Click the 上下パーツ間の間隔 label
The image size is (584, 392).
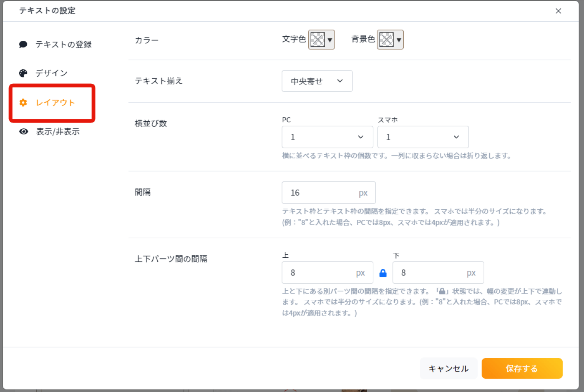171,259
